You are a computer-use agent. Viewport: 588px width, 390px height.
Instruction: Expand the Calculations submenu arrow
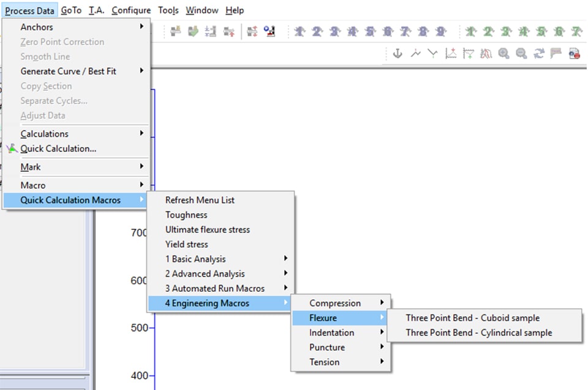click(x=141, y=134)
